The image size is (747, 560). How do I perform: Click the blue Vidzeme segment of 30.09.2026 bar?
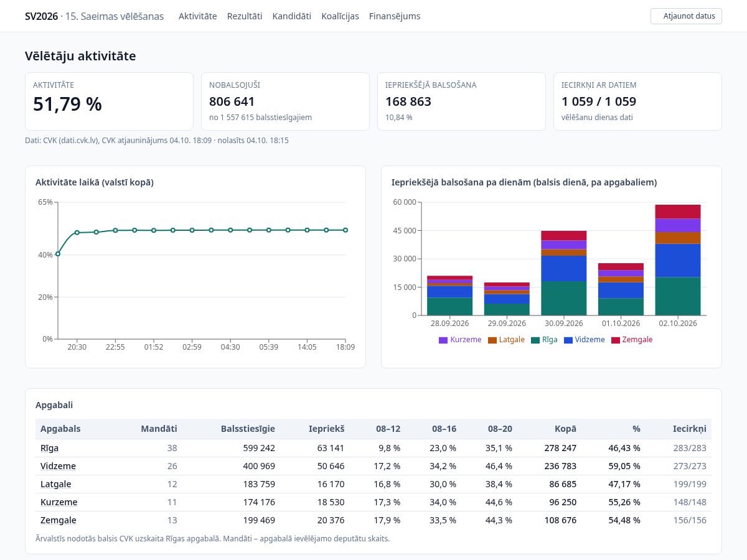(564, 269)
